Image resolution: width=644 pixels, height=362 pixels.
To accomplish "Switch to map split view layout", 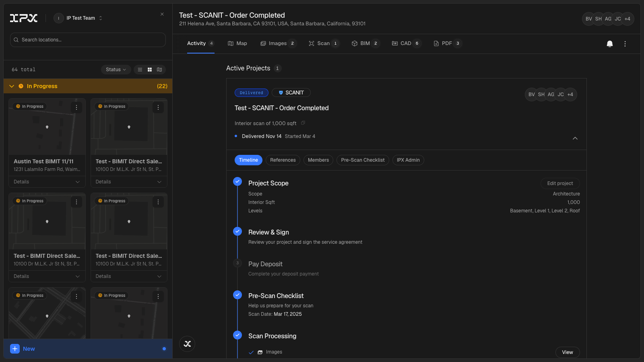I will pos(159,70).
